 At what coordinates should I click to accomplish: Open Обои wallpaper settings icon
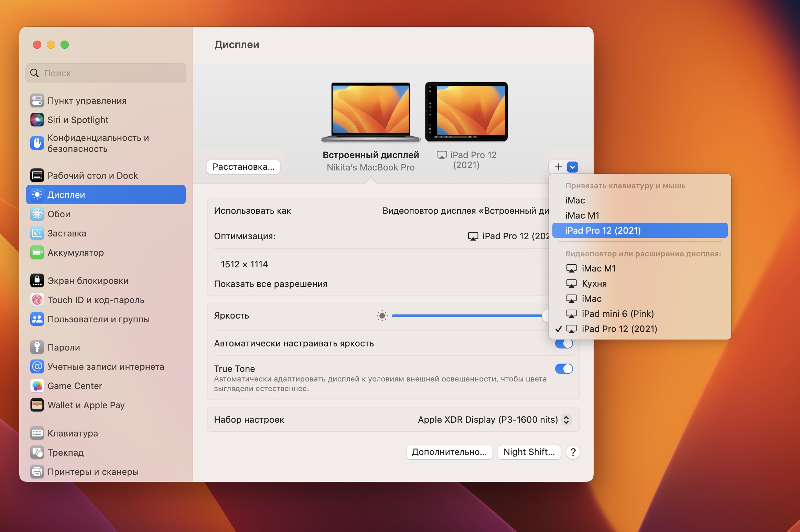pyautogui.click(x=37, y=214)
